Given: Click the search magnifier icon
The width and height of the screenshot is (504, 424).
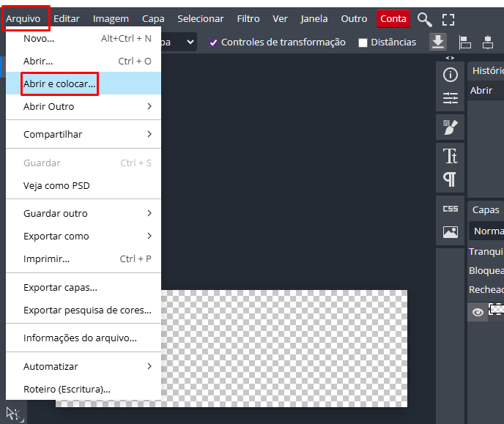Looking at the screenshot, I should point(424,20).
